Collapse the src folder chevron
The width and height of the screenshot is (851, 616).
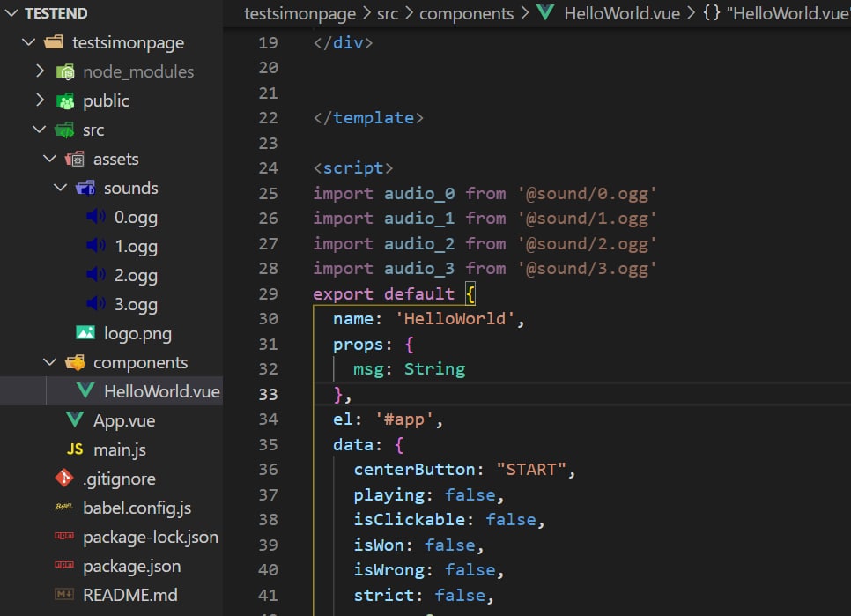39,130
